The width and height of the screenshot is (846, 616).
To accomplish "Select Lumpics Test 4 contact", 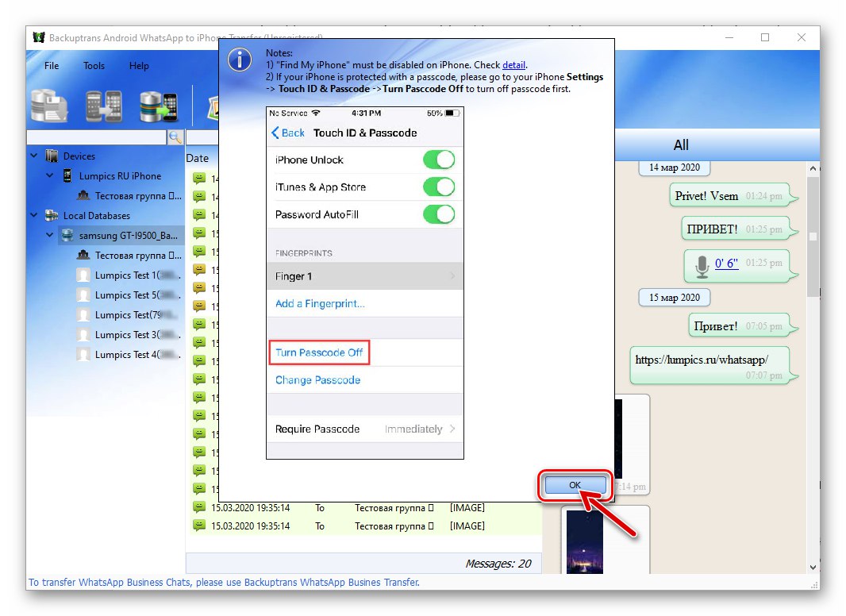I will (x=137, y=355).
